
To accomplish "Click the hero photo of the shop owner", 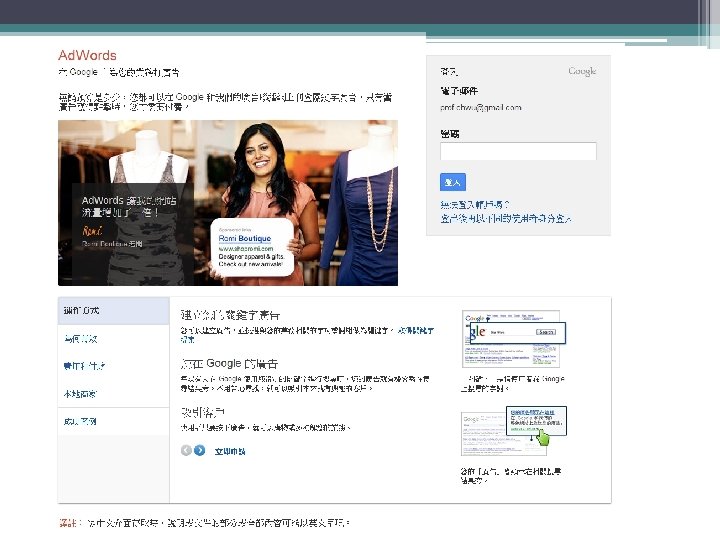I will (x=228, y=203).
